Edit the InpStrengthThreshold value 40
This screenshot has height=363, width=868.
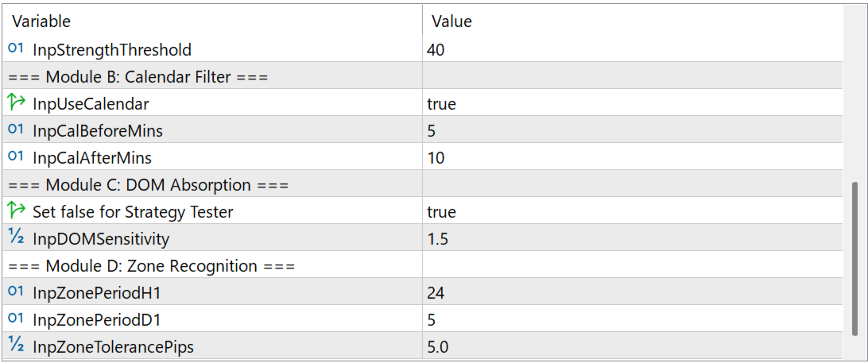point(436,49)
